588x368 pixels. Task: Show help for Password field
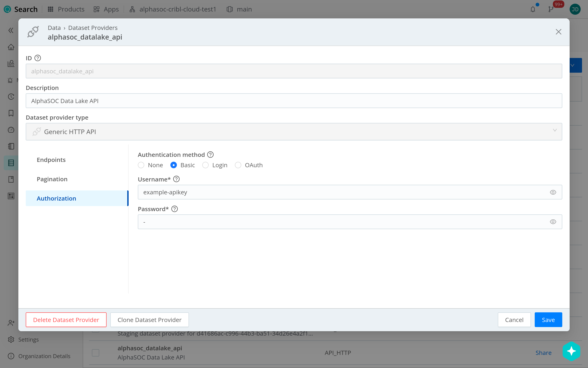(175, 209)
